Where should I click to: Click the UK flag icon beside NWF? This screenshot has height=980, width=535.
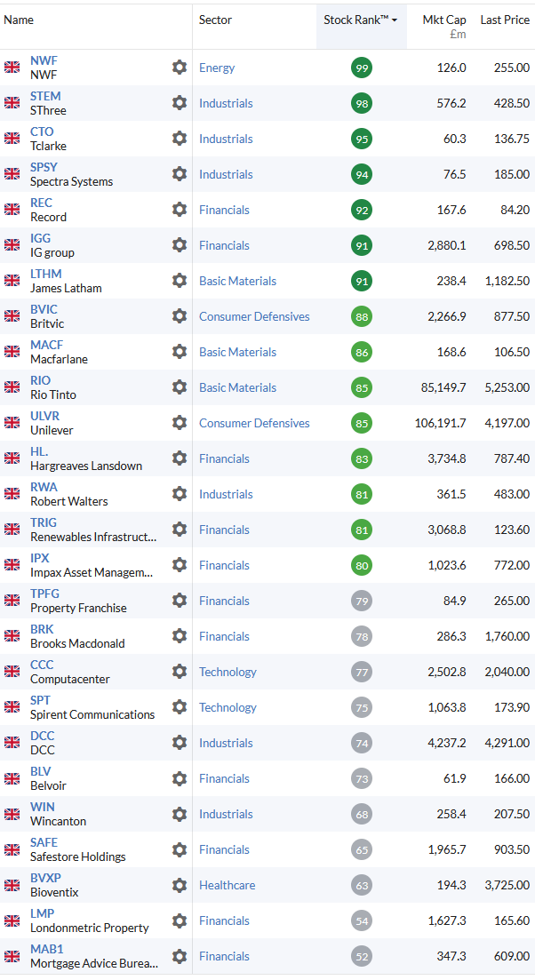click(12, 67)
